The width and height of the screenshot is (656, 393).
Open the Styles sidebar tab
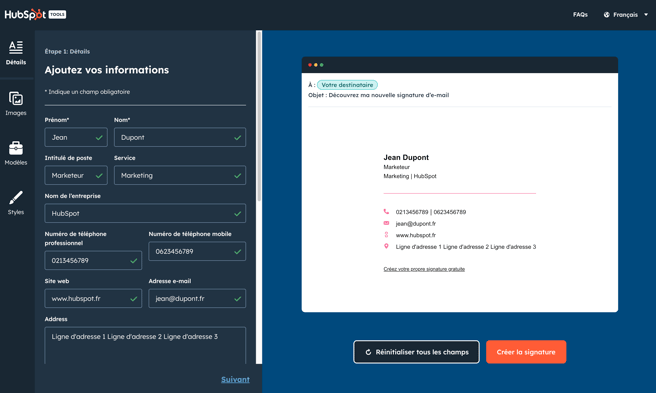tap(16, 203)
